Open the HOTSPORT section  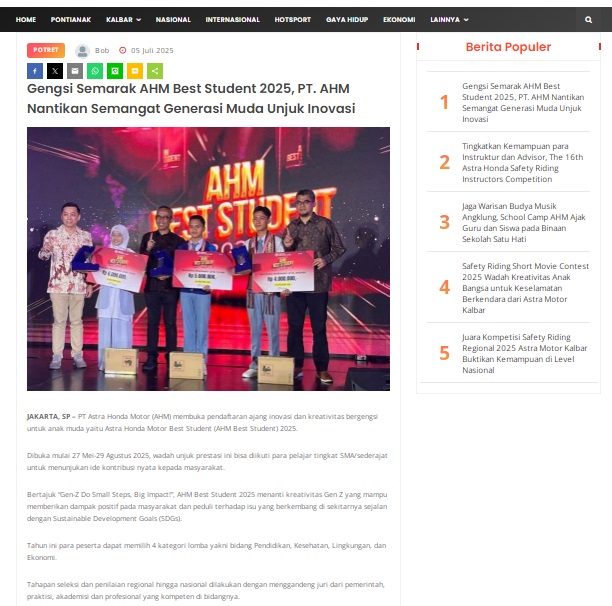[x=293, y=20]
